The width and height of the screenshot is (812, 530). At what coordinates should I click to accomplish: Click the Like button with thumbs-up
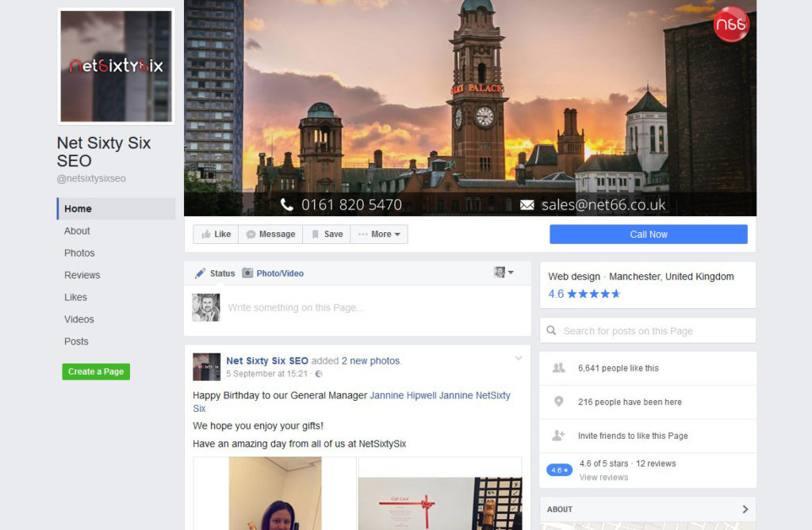click(216, 234)
